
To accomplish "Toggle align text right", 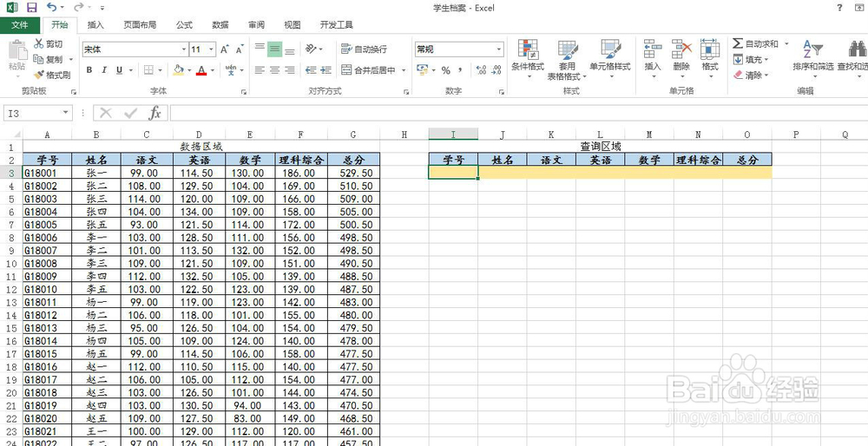I will (x=290, y=70).
